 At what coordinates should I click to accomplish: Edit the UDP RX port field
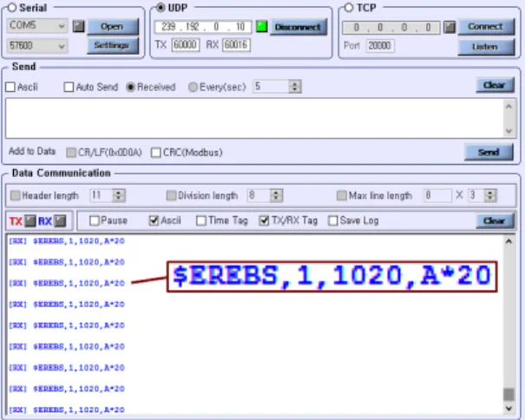[x=236, y=45]
